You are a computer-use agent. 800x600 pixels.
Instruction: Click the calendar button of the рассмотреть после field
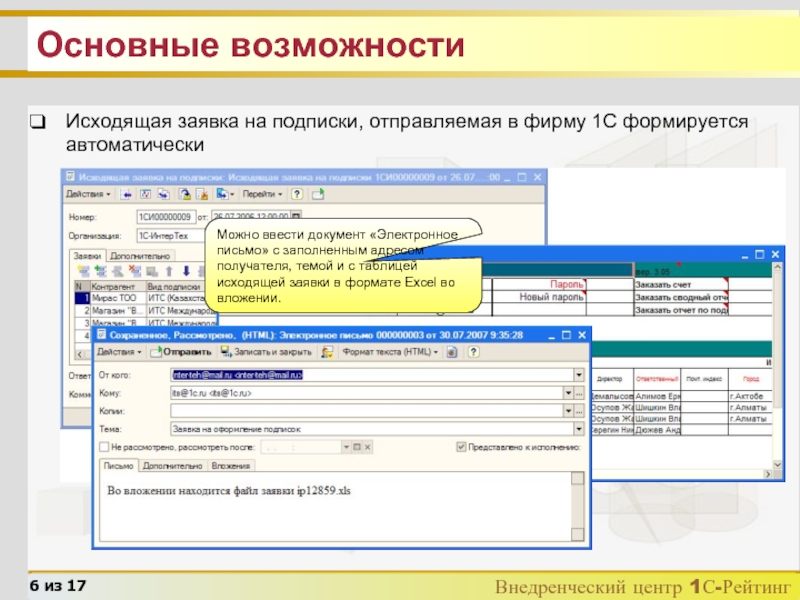pyautogui.click(x=357, y=447)
